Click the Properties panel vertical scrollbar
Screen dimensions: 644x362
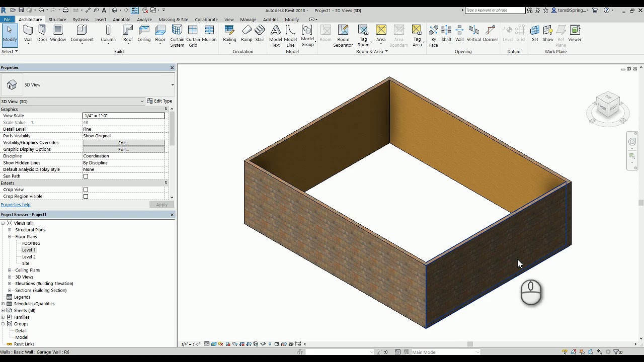coord(172,128)
